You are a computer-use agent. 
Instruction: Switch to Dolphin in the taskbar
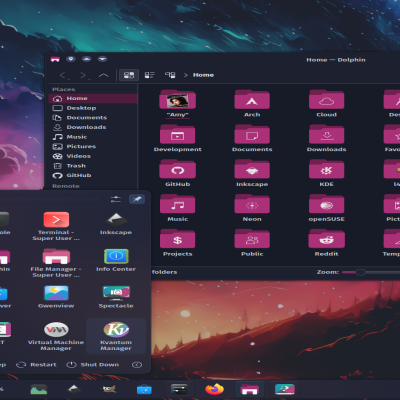[x=250, y=389]
